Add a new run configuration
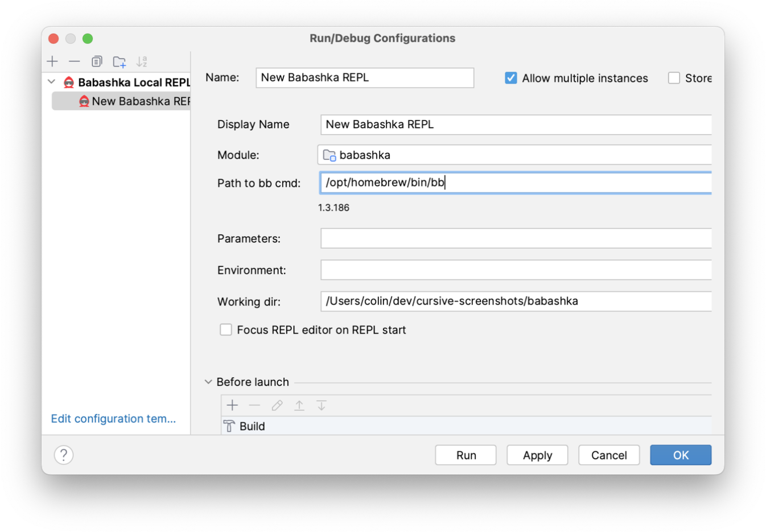The height and width of the screenshot is (532, 766). pos(52,61)
